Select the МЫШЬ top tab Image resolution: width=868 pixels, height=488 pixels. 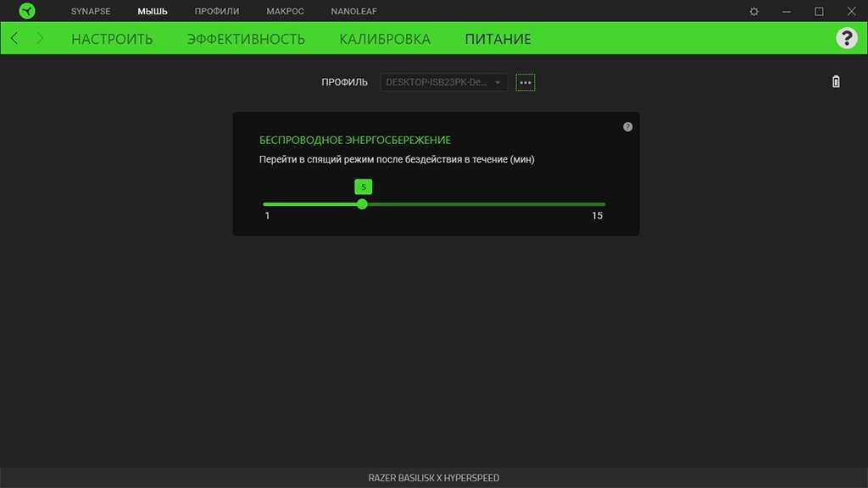[153, 11]
